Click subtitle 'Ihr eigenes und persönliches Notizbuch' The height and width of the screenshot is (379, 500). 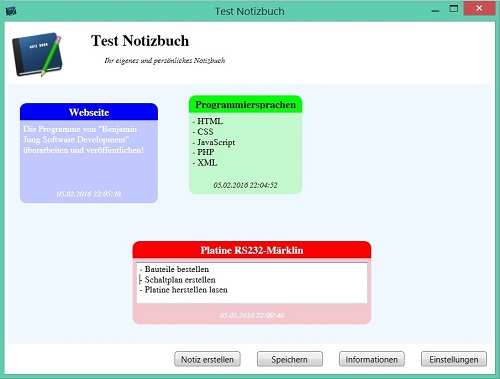click(x=165, y=60)
